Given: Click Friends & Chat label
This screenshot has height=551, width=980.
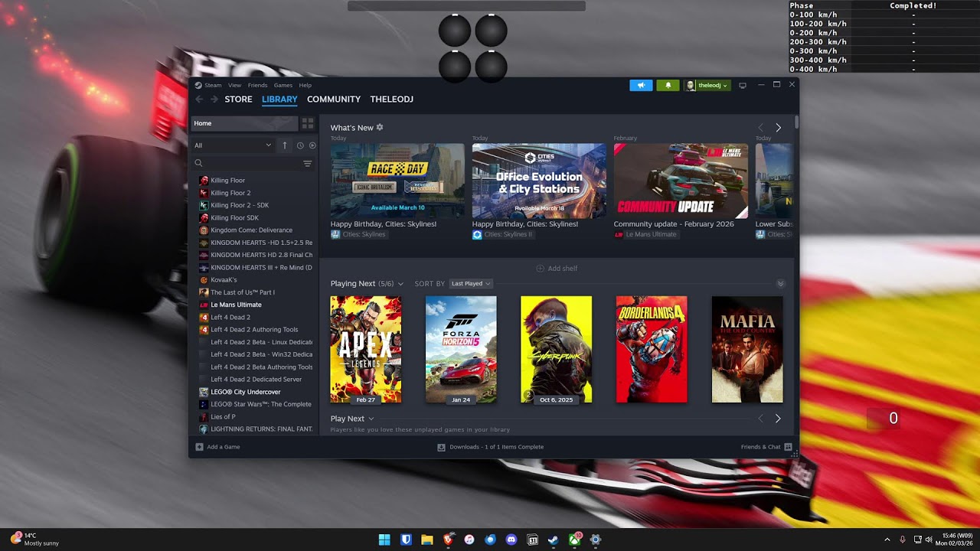Looking at the screenshot, I should coord(760,447).
